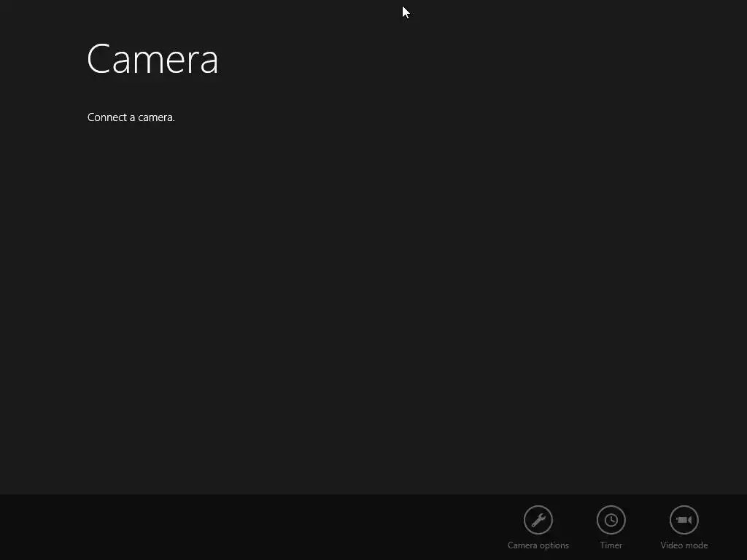Viewport: 747px width, 560px height.
Task: Click the 'Camera options' label text
Action: coord(538,545)
